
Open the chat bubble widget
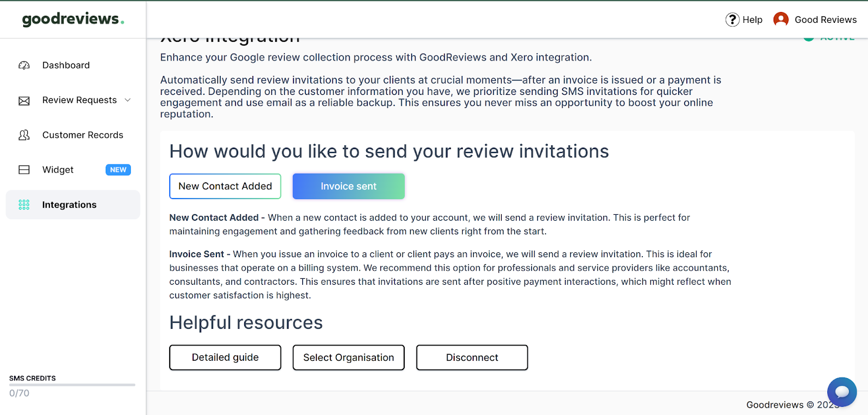pos(842,392)
